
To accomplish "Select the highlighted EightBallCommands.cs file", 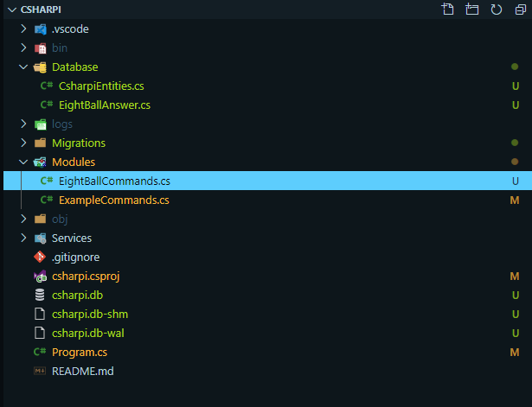I will pyautogui.click(x=114, y=181).
